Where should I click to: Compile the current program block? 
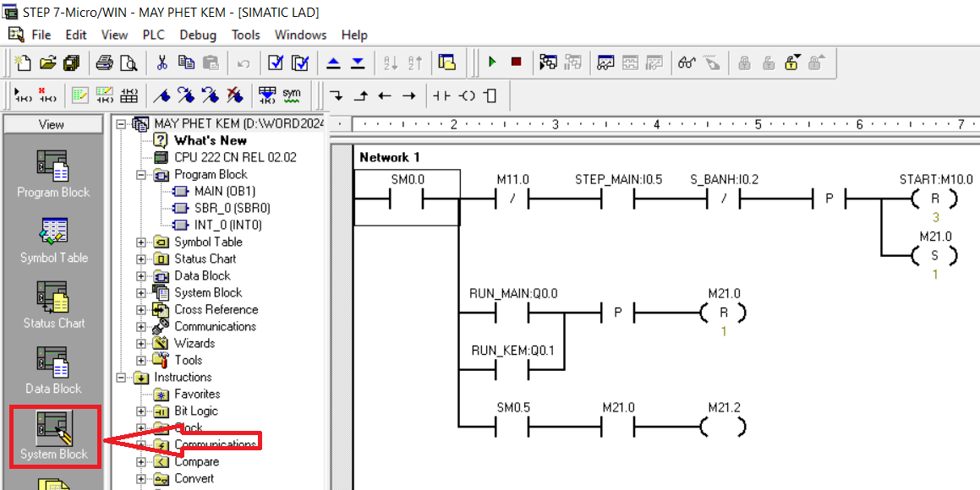coord(276,63)
